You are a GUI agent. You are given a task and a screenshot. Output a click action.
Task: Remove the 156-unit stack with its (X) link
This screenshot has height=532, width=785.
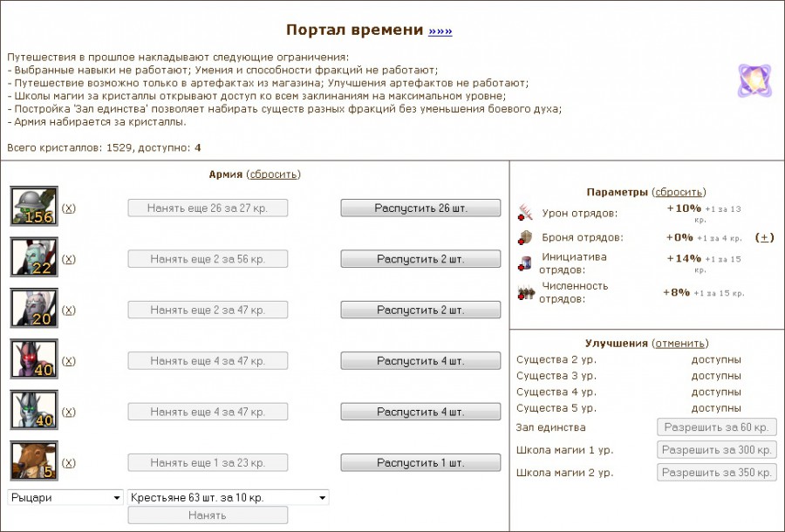pyautogui.click(x=69, y=208)
